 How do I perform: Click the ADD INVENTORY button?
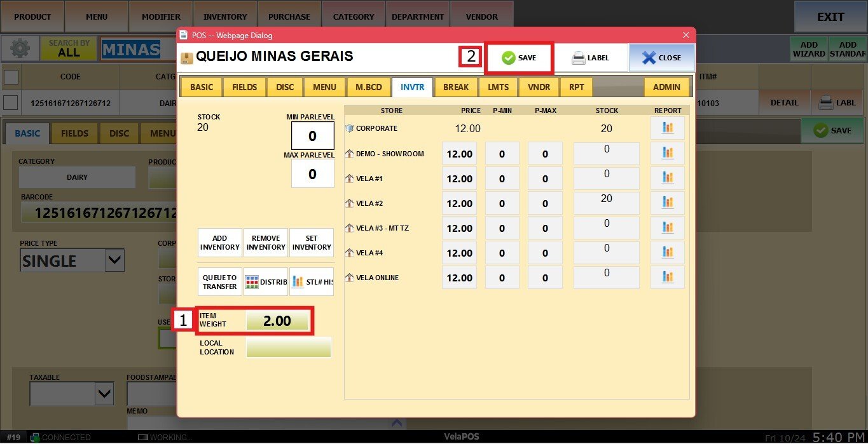click(219, 243)
